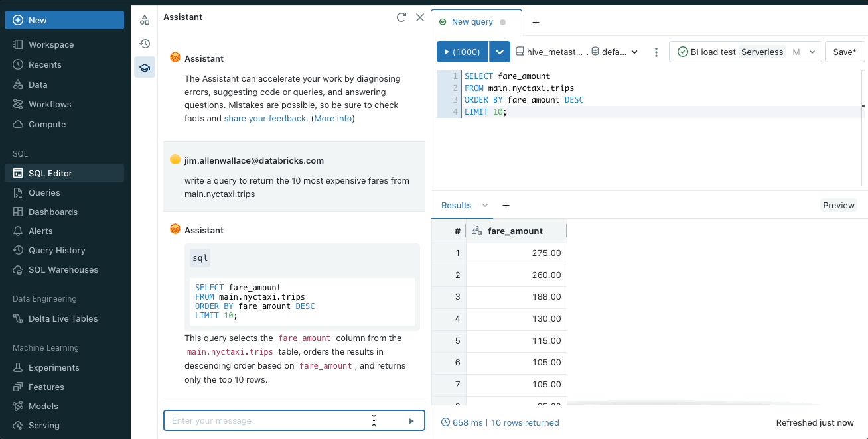Viewport: 868px width, 439px height.
Task: Open the query kebab menu
Action: (656, 52)
